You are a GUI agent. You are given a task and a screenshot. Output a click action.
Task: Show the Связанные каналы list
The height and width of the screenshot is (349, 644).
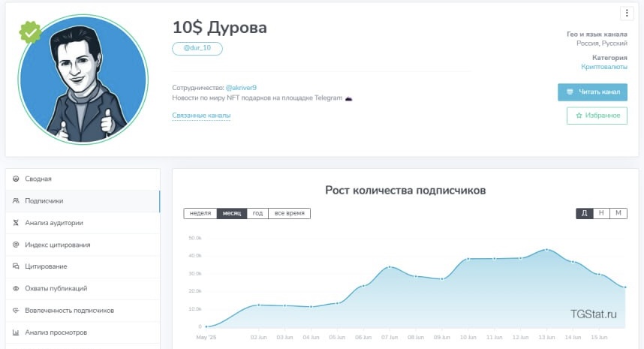[x=201, y=116]
